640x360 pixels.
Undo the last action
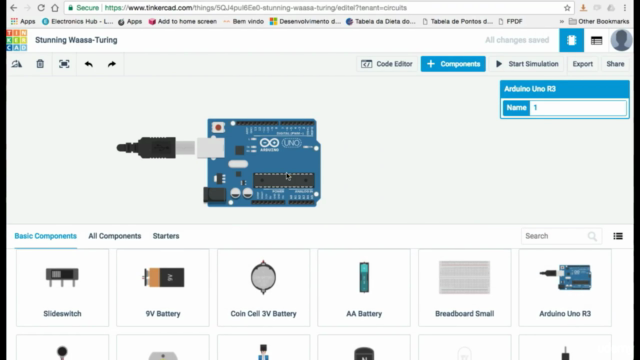[89, 64]
